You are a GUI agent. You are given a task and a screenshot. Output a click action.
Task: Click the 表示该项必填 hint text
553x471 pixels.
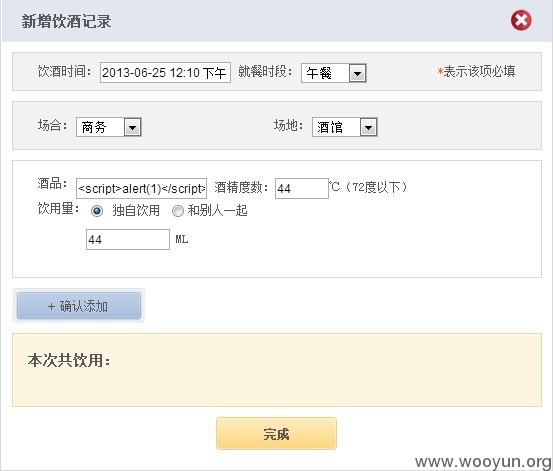click(476, 71)
